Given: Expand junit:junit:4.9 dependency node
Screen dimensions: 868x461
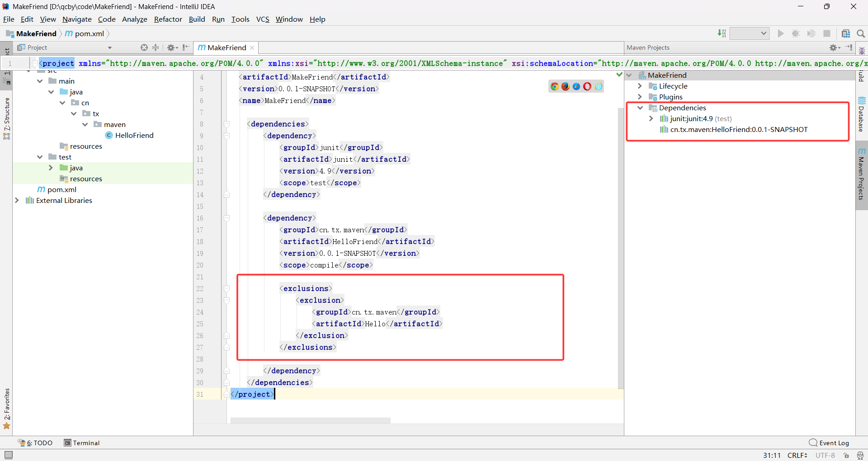Looking at the screenshot, I should 651,118.
